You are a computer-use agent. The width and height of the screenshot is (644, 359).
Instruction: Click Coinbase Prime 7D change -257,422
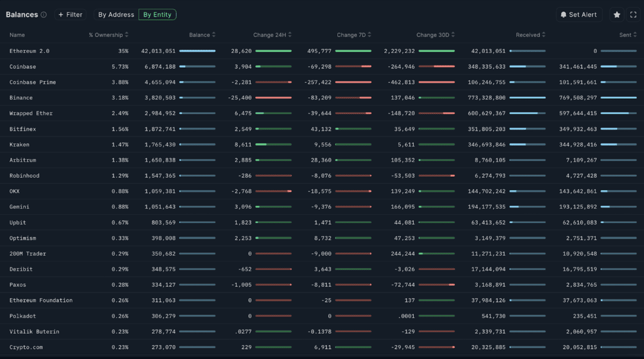(317, 82)
